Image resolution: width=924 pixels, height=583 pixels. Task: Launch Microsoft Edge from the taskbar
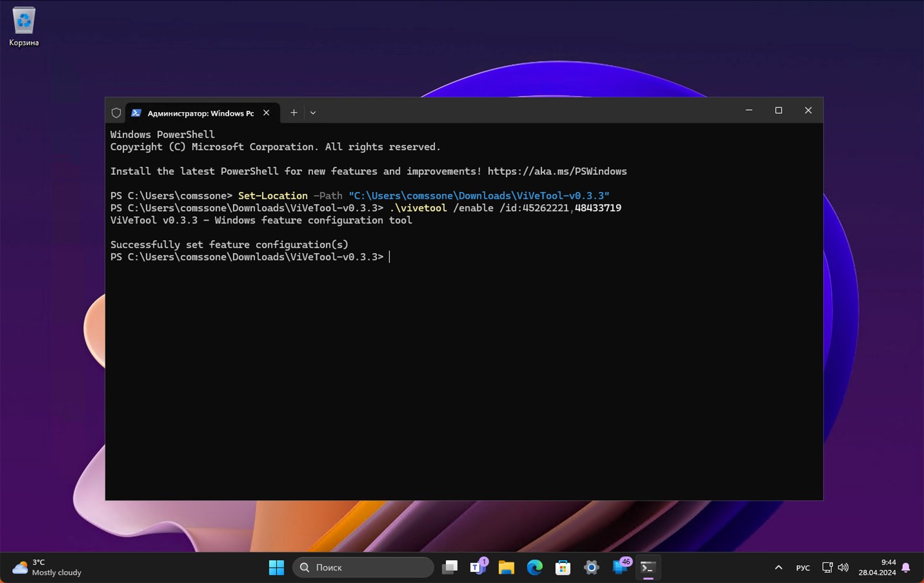tap(535, 567)
